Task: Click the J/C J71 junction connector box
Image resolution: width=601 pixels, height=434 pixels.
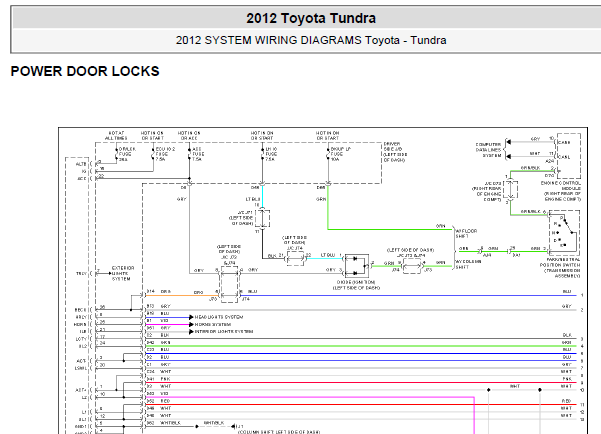Action: pyautogui.click(x=263, y=219)
